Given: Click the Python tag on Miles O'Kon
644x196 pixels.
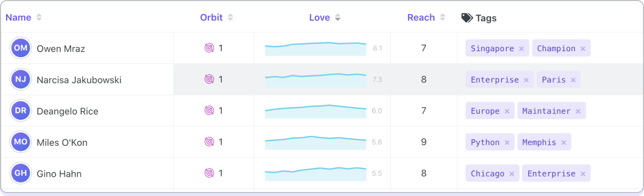Looking at the screenshot, I should (x=485, y=142).
